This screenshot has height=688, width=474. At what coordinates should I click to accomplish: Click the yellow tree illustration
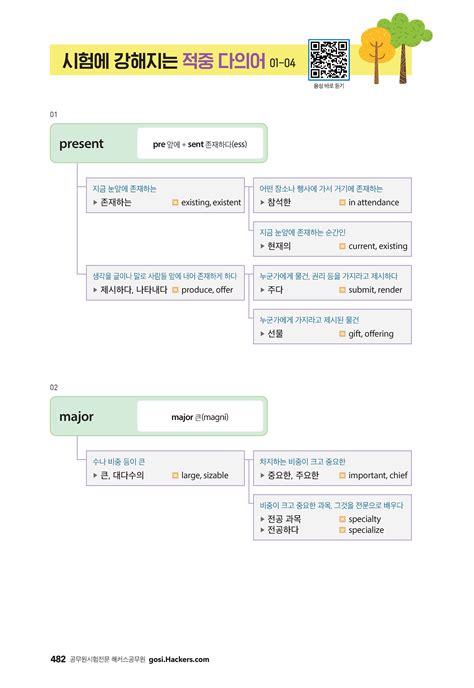374,55
